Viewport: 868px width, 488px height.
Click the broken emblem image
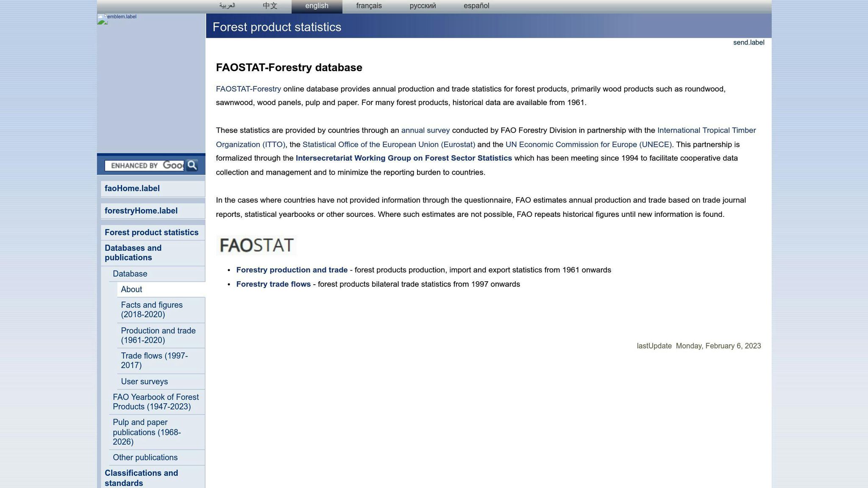coord(117,19)
